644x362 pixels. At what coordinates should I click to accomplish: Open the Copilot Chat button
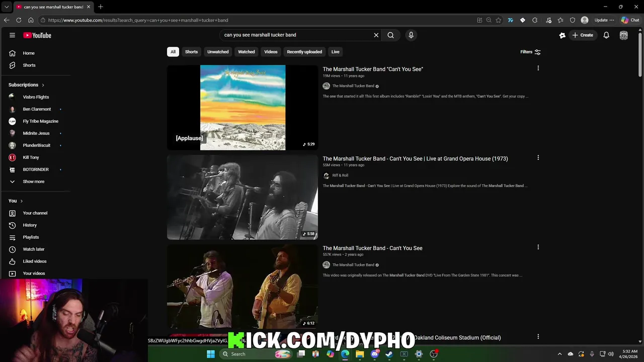pos(630,20)
